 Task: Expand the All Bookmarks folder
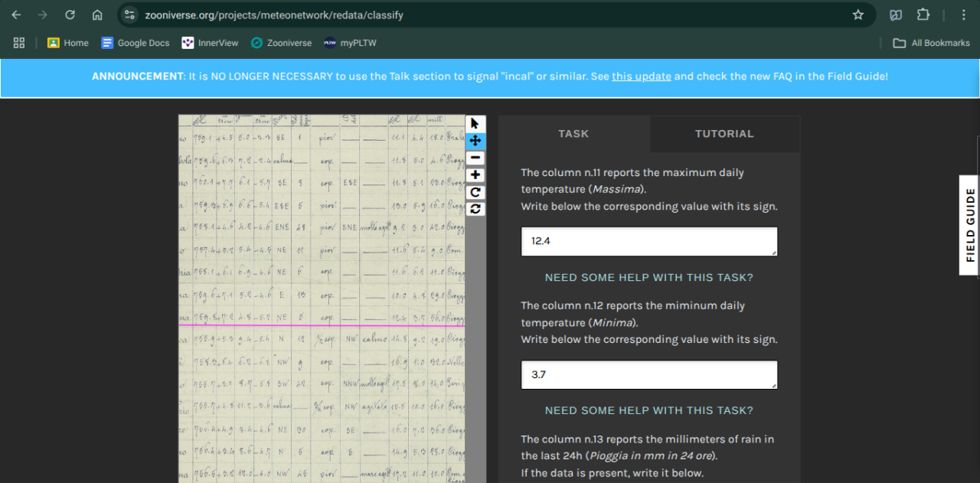931,43
